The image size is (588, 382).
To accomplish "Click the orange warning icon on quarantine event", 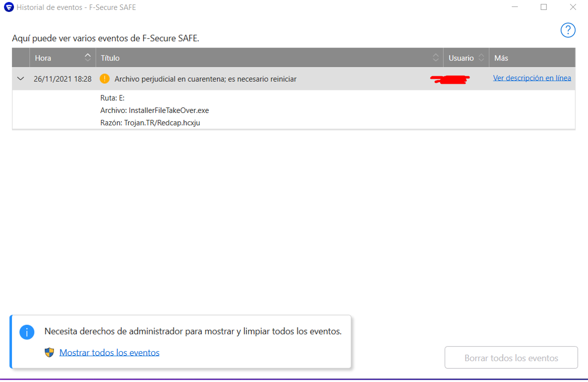I will coord(105,79).
